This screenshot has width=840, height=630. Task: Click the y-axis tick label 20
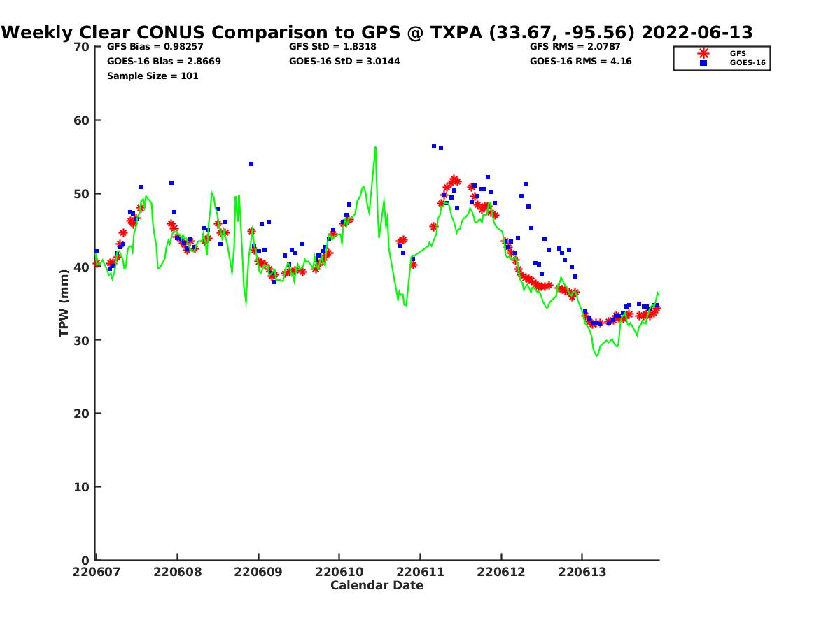(82, 414)
